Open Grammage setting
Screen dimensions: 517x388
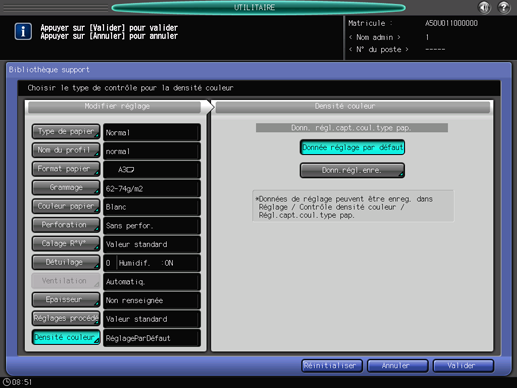tap(66, 188)
